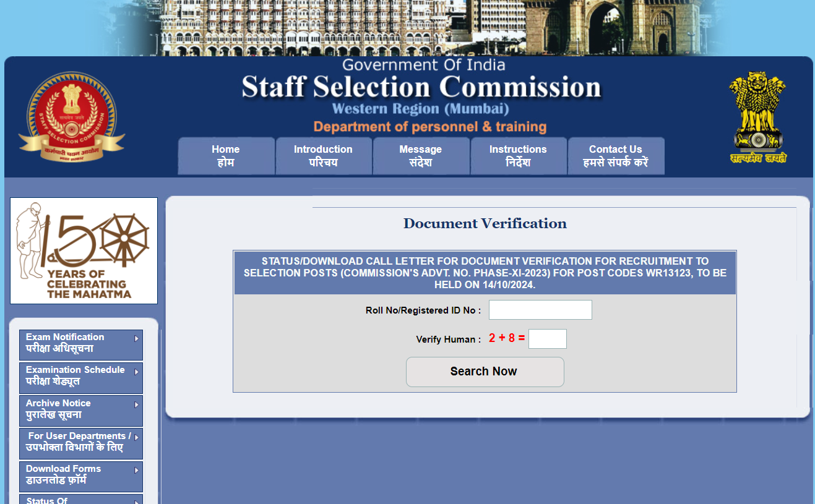Image resolution: width=815 pixels, height=504 pixels.
Task: Expand the Download Forms arrow
Action: (x=137, y=470)
